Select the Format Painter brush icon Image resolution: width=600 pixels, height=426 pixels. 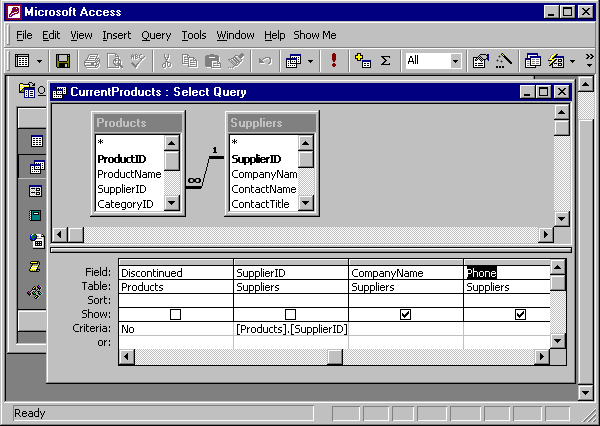click(x=236, y=61)
